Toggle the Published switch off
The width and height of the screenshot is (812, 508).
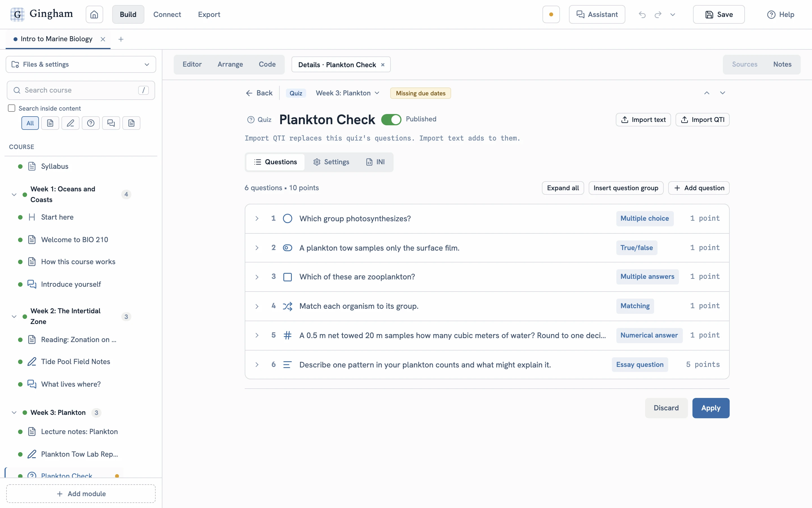pos(391,120)
